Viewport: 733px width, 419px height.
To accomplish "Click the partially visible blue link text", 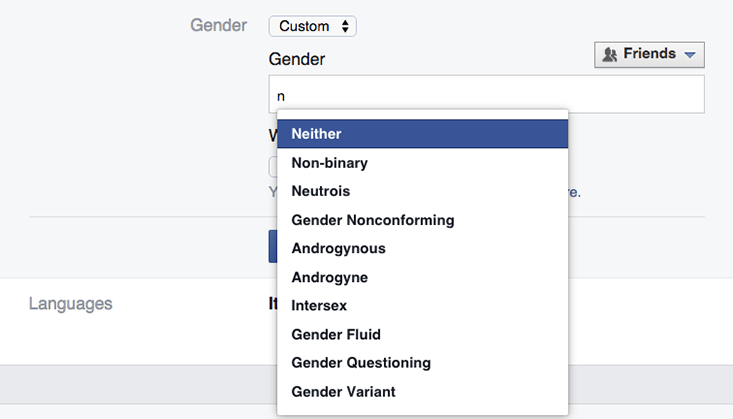I will coord(574,191).
